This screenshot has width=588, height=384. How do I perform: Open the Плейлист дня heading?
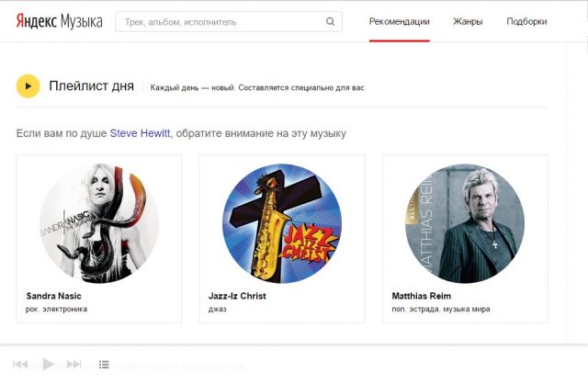pyautogui.click(x=92, y=85)
